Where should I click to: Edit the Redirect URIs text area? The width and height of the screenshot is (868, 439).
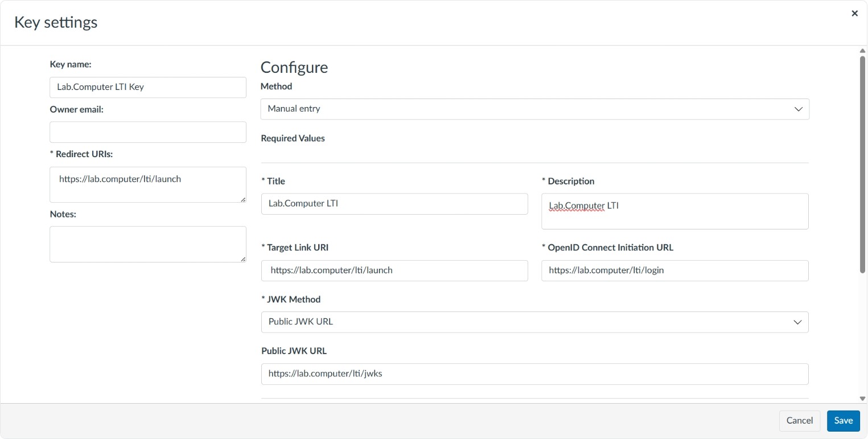point(148,184)
